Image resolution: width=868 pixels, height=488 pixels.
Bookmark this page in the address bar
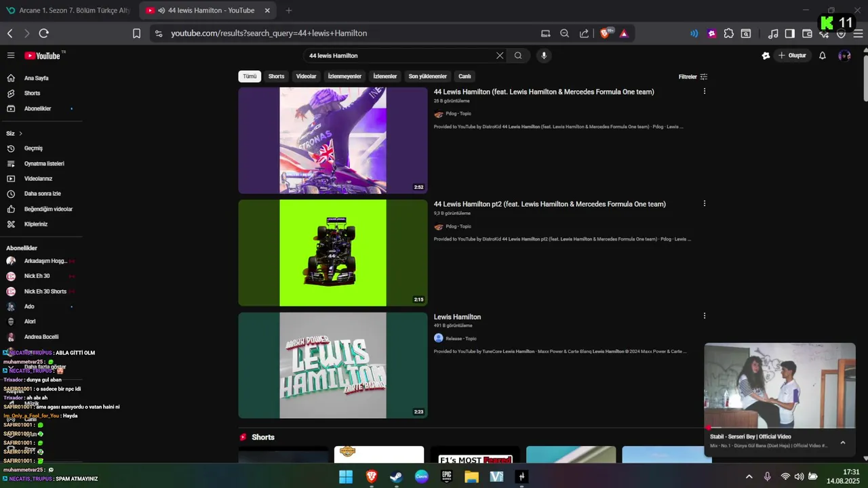136,33
